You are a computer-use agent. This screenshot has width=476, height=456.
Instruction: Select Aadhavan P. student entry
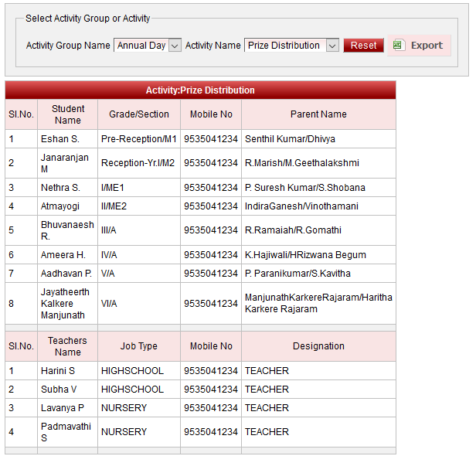tap(66, 274)
